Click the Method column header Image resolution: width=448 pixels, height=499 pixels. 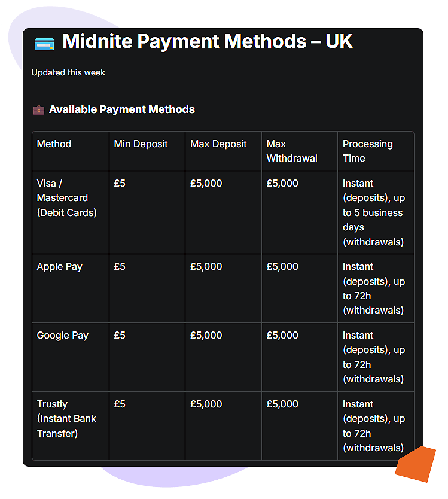[x=54, y=144]
